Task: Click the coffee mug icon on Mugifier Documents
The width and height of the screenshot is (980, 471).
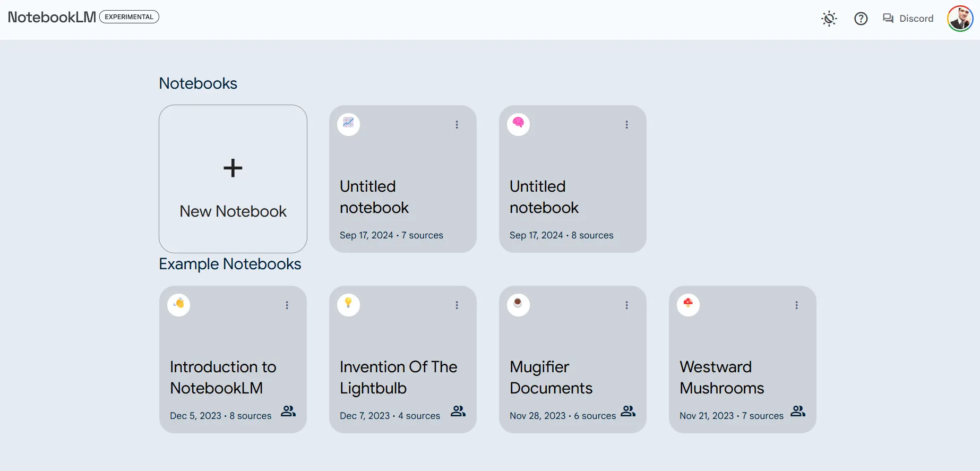Action: click(x=519, y=305)
